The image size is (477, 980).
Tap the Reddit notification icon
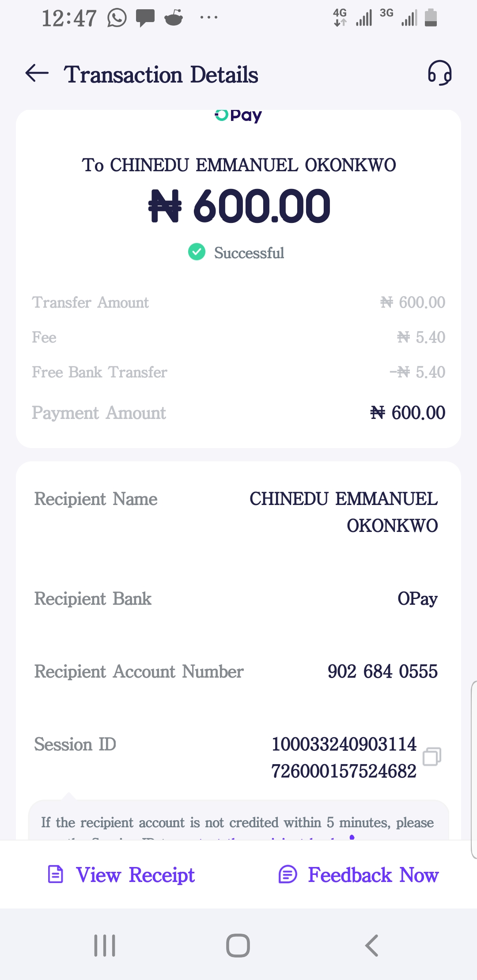[x=174, y=19]
